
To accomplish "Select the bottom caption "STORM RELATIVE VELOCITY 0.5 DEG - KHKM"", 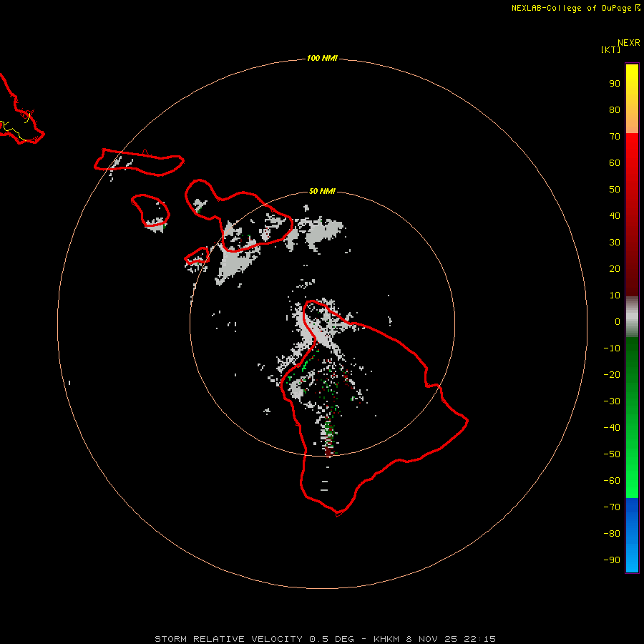I will (x=277, y=639).
